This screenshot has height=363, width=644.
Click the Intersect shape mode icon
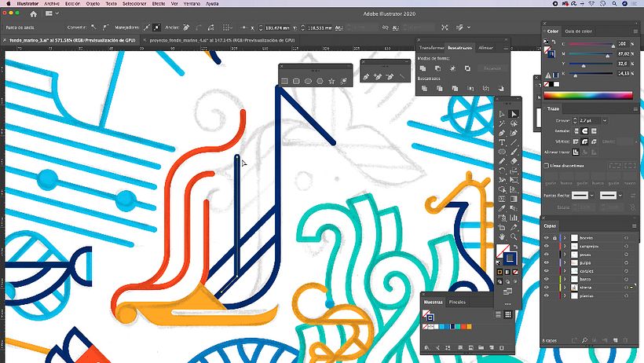click(x=452, y=68)
